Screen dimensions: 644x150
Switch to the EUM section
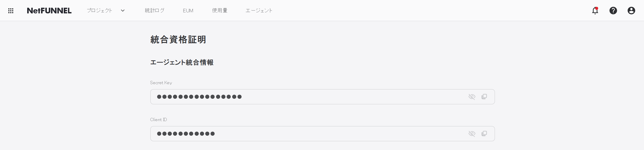click(x=188, y=11)
